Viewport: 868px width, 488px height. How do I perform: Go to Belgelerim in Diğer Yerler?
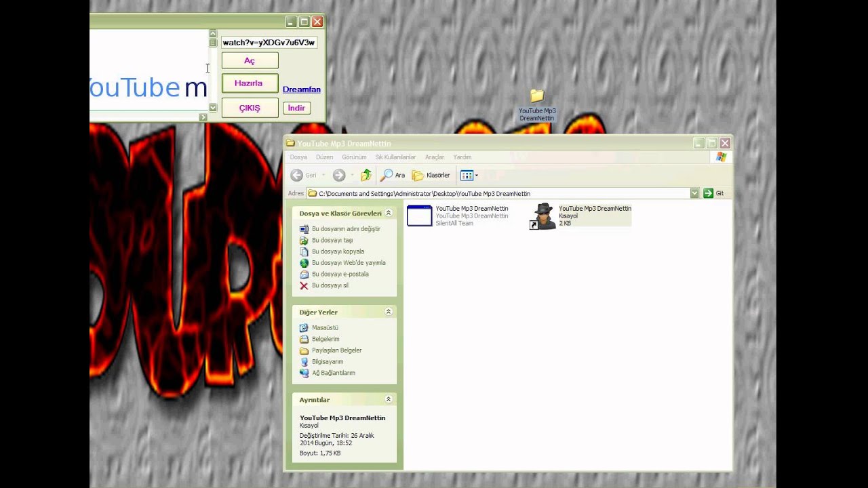[x=325, y=340]
